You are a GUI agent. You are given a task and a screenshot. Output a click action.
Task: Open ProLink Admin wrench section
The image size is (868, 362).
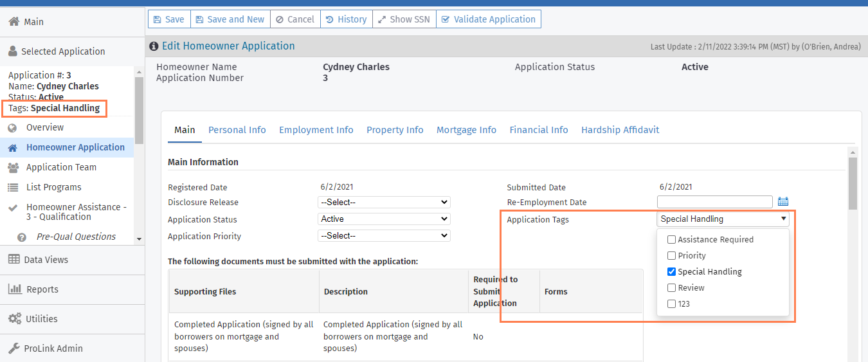pos(53,348)
